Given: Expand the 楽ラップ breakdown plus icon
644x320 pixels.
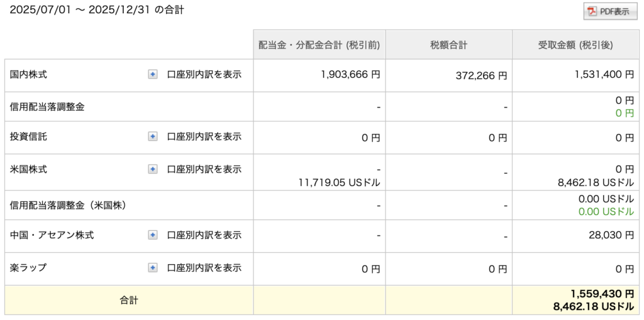Looking at the screenshot, I should (152, 267).
